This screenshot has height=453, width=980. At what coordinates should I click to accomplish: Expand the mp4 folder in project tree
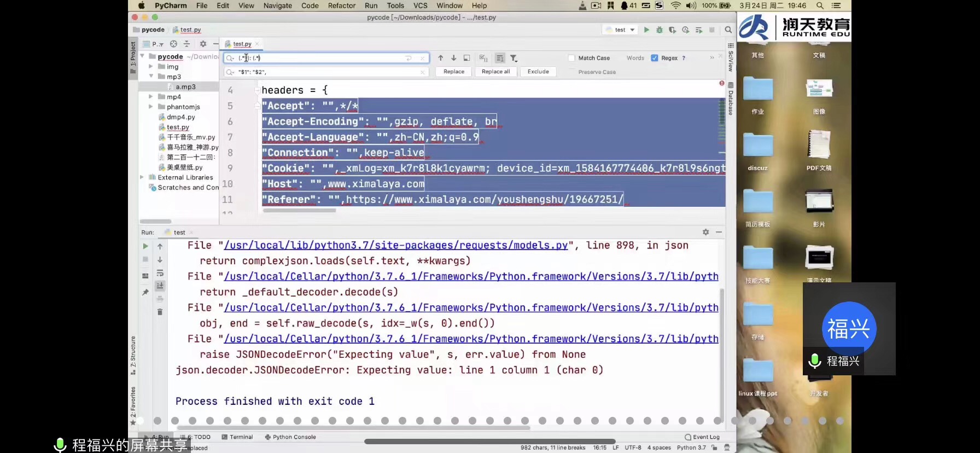pos(151,97)
